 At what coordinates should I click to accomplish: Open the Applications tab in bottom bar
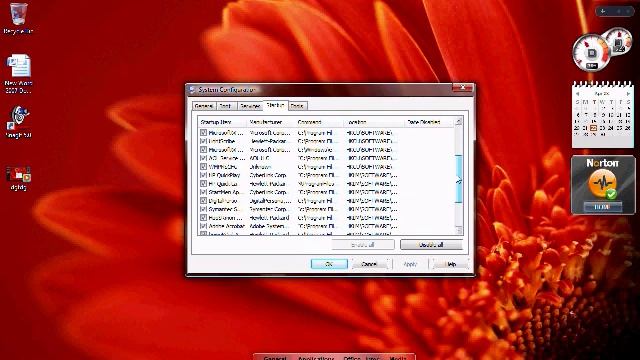point(316,358)
